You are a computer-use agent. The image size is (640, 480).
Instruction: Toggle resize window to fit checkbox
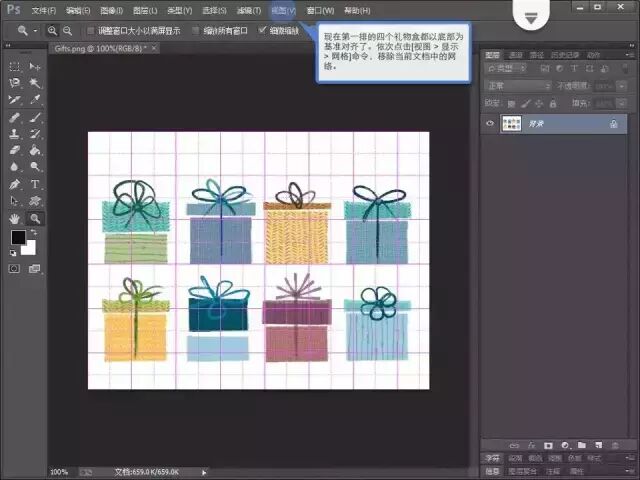91,31
